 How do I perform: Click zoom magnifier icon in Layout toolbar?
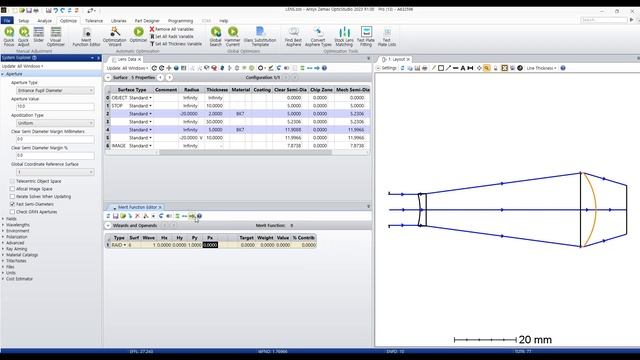[x=487, y=68]
